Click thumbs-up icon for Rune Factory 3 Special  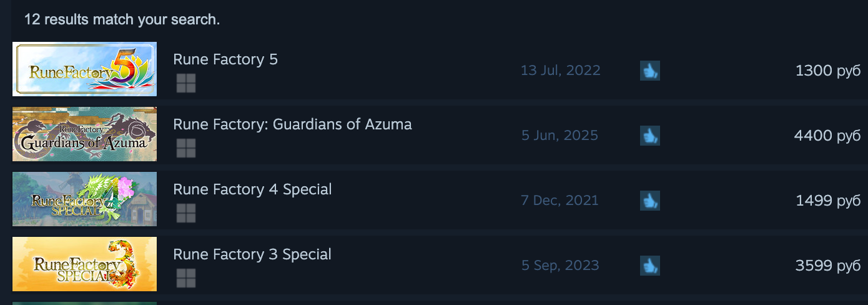[x=650, y=266]
